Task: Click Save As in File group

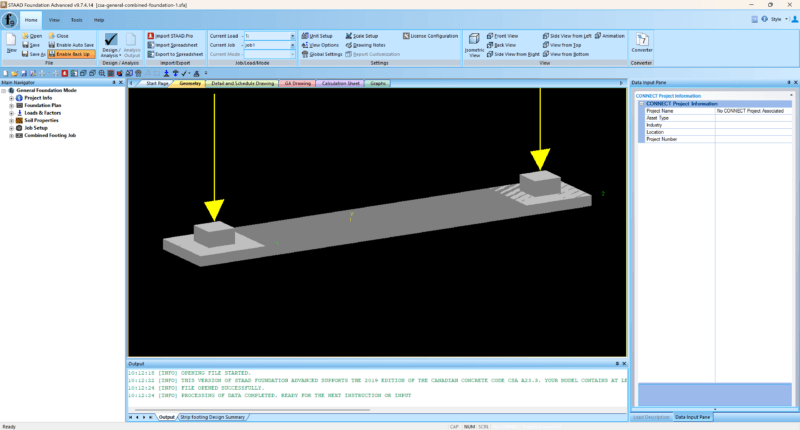Action: click(34, 54)
